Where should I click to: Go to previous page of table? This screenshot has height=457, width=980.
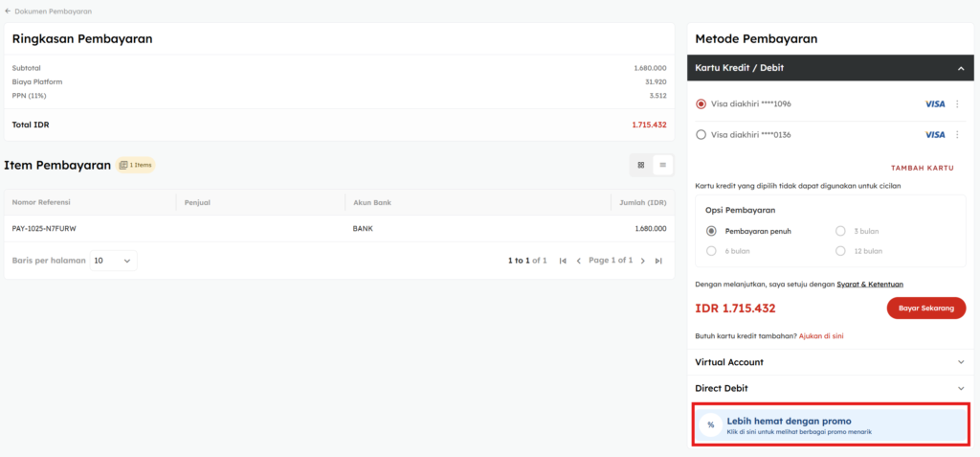pos(578,261)
